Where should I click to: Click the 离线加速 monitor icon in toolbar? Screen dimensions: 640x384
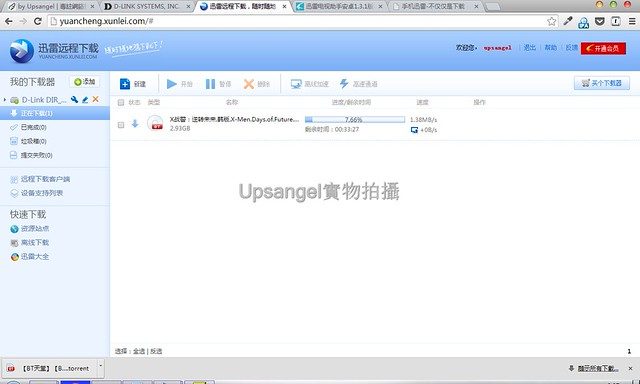point(296,84)
